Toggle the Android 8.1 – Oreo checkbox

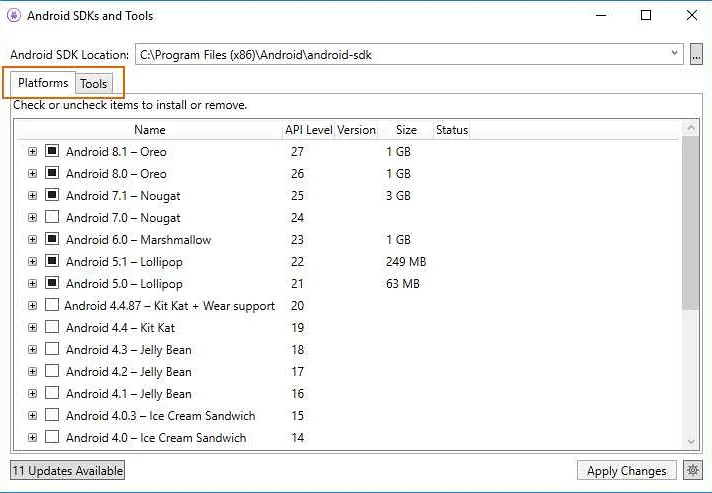click(52, 151)
